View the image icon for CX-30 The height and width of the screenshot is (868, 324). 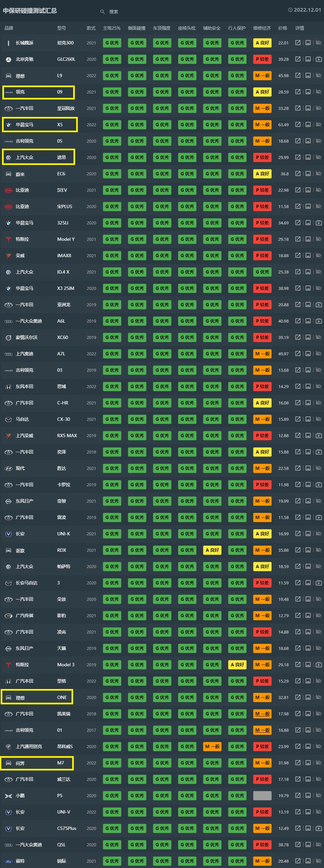(308, 419)
